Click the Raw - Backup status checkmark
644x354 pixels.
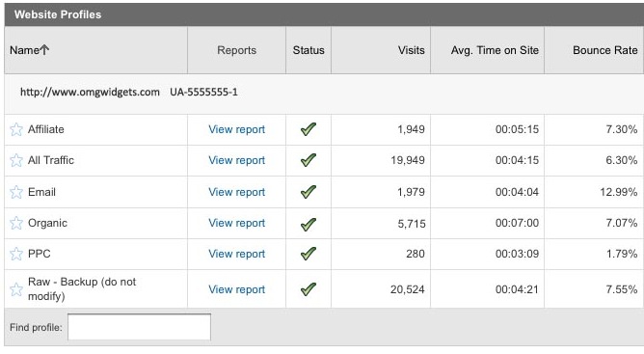[x=309, y=289]
